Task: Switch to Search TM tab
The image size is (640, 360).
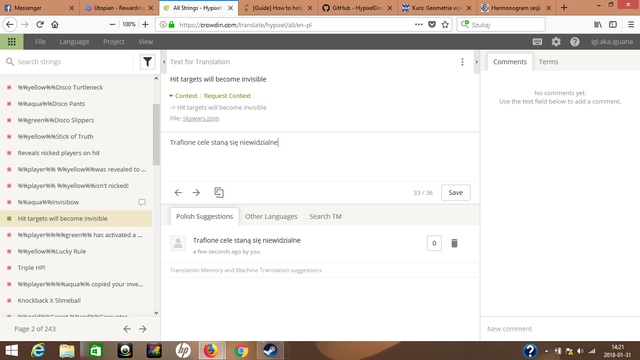Action: (325, 216)
